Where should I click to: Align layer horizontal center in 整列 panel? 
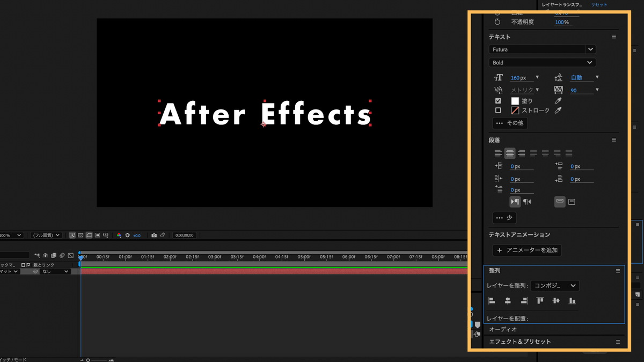pos(508,301)
